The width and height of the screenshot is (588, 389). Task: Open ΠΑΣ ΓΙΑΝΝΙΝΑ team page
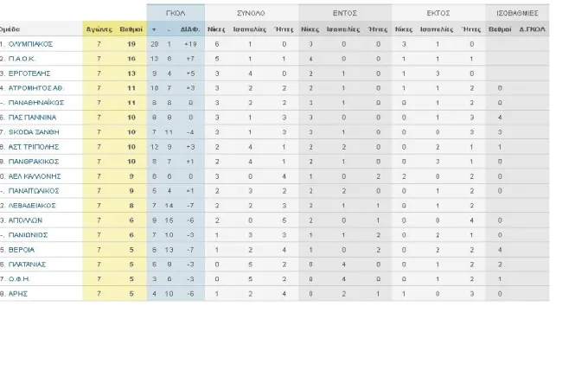(32, 118)
